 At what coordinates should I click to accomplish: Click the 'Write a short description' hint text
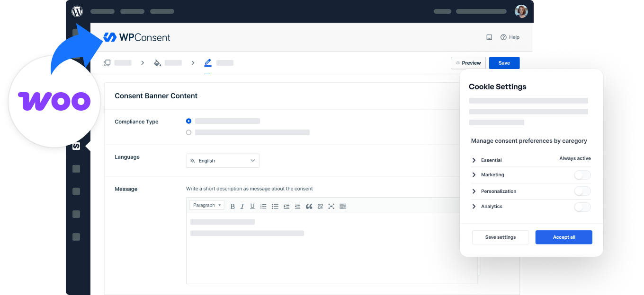point(250,189)
